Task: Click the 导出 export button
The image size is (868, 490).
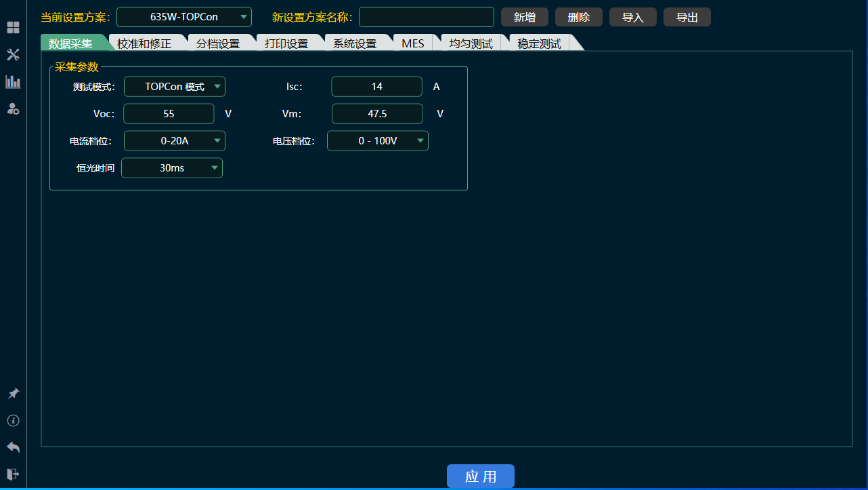Action: 687,16
